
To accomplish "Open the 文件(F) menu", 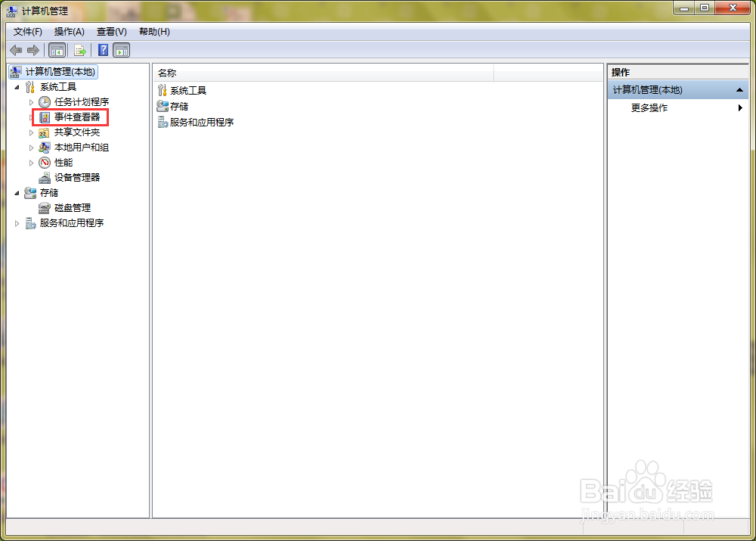I will (27, 32).
